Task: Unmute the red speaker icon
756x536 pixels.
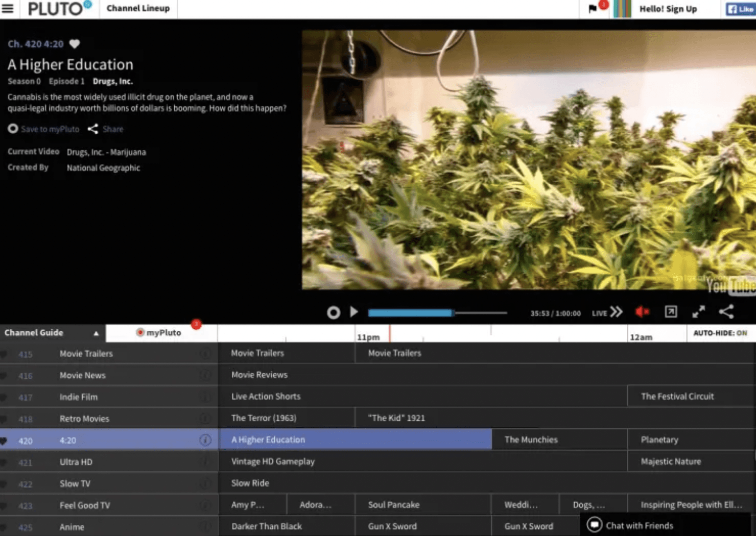Action: tap(642, 311)
